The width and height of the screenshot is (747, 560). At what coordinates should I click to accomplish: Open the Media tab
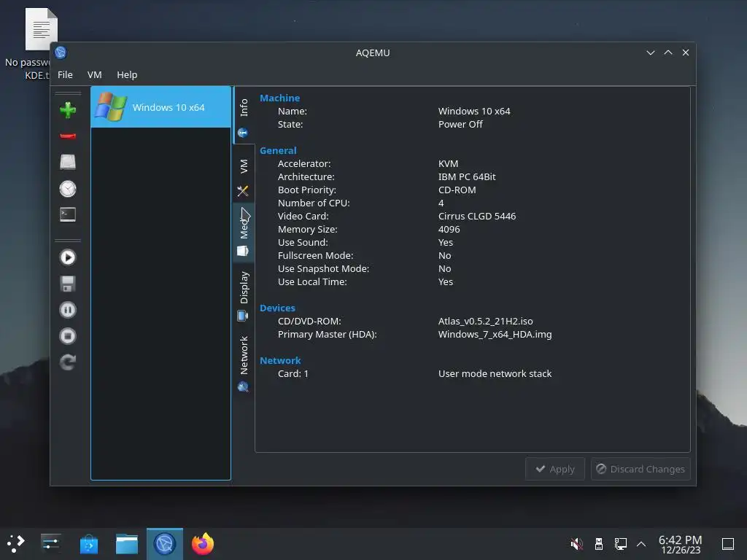coord(244,233)
